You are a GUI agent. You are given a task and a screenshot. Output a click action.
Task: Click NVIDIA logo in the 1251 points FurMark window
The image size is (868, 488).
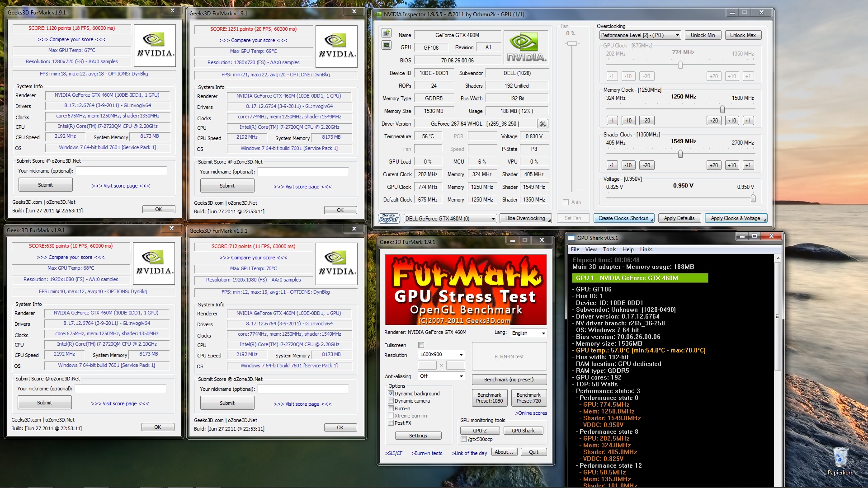pyautogui.click(x=336, y=47)
